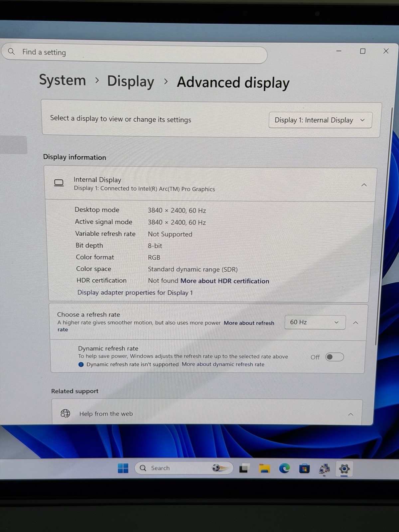399x532 pixels.
Task: Close the Settings window
Action: (x=386, y=51)
